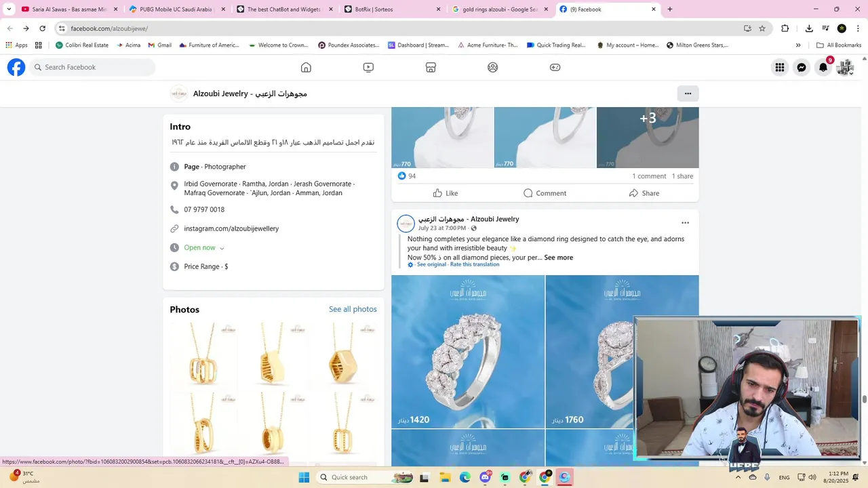868x488 pixels.
Task: Click the address bar showing facebook.com/alzoubijewe
Action: point(400,28)
